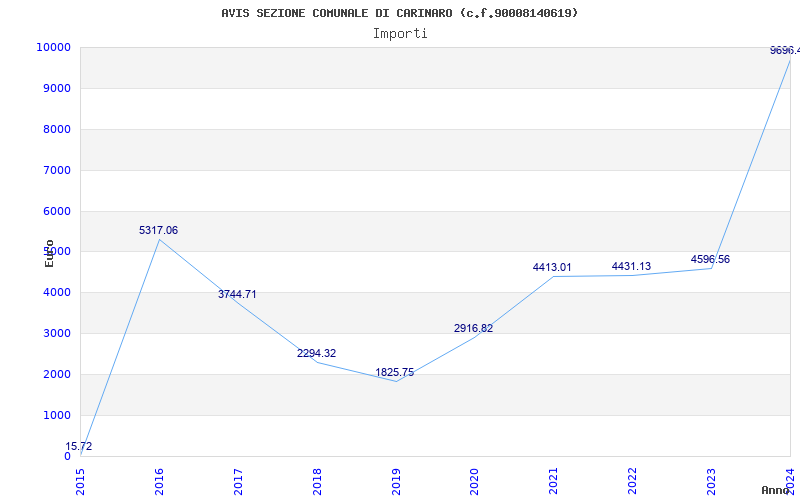Image resolution: width=800 pixels, height=500 pixels.
Task: Click the 4000 y-axis tick label
Action: [x=57, y=293]
